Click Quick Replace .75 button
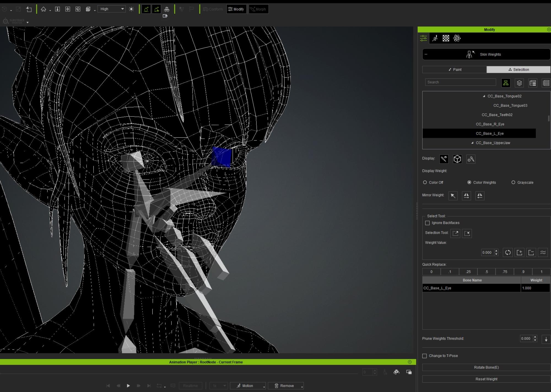 click(505, 272)
